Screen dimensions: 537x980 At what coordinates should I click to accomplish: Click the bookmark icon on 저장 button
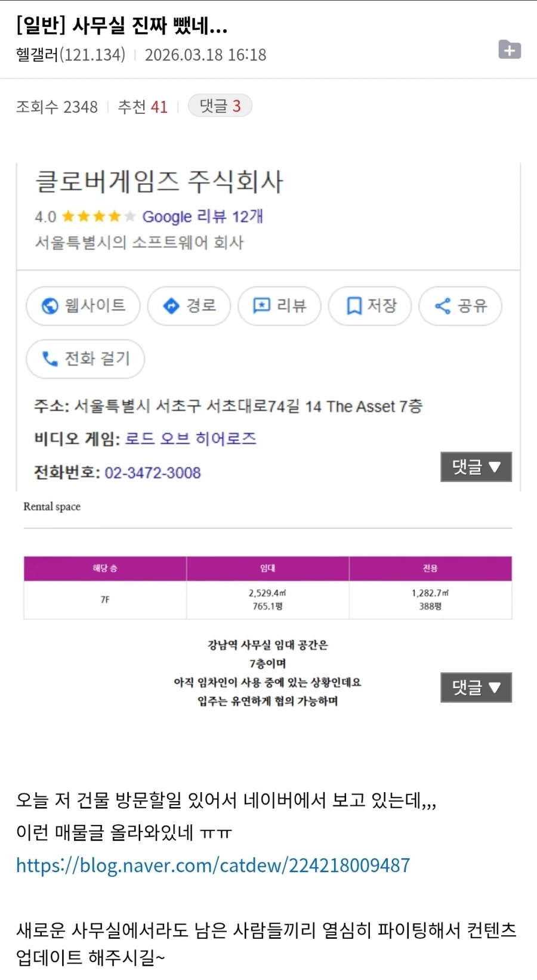354,306
